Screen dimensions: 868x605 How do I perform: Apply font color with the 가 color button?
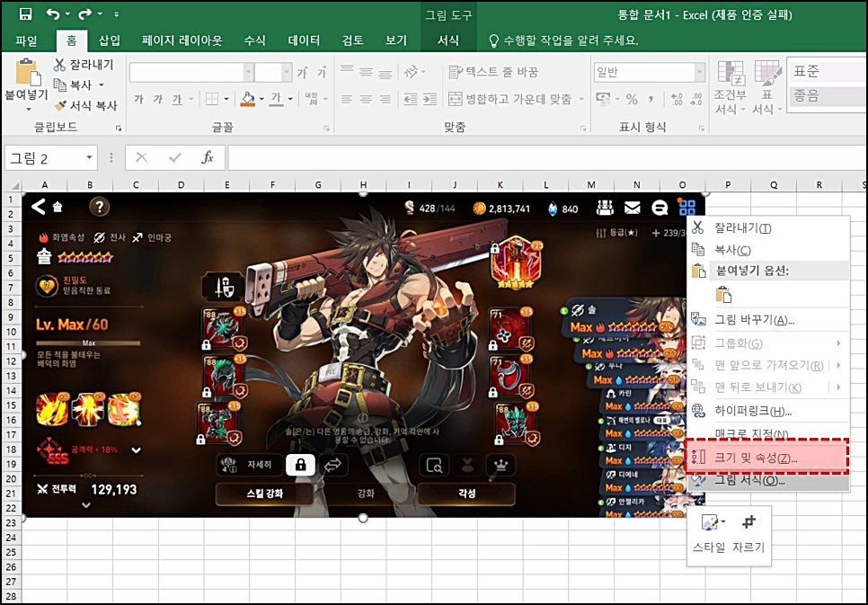click(276, 99)
